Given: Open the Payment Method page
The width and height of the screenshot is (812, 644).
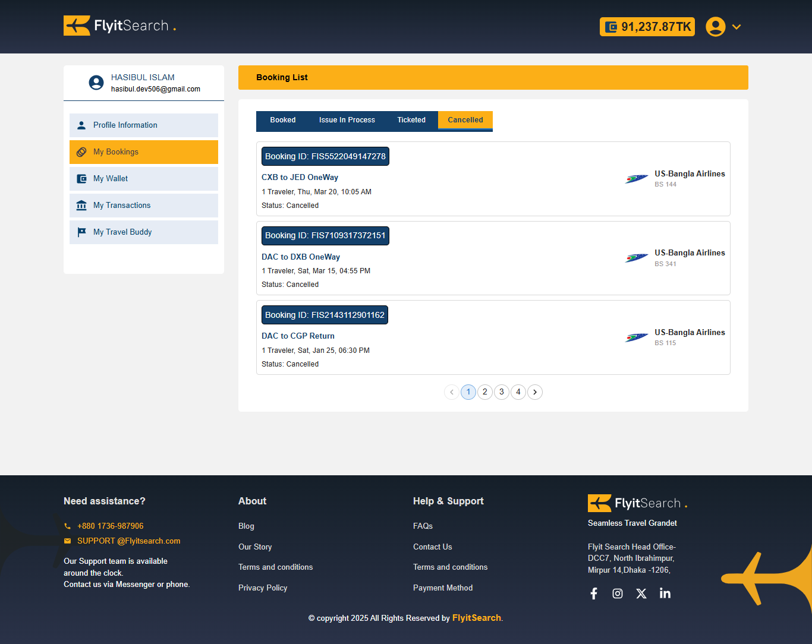Looking at the screenshot, I should click(443, 588).
